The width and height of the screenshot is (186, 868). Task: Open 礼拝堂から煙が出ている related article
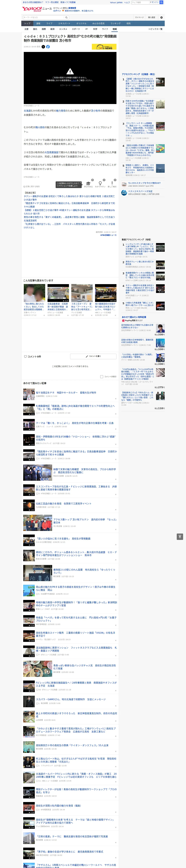(69, 226)
